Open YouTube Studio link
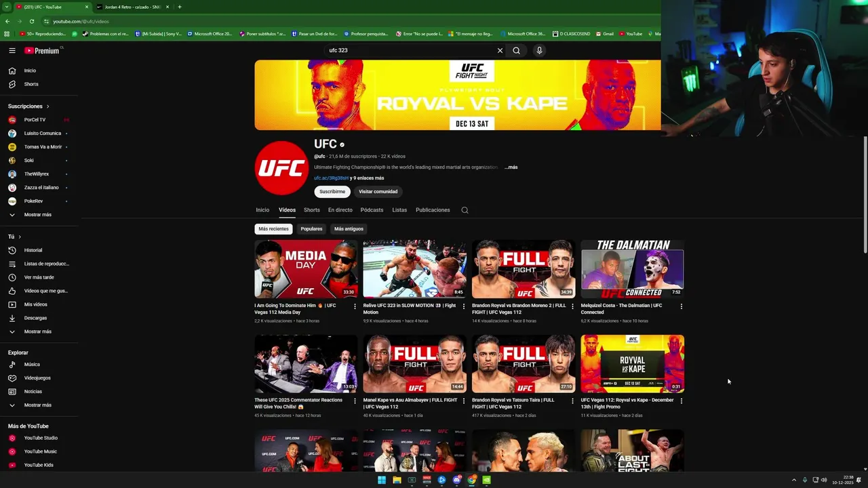Image resolution: width=868 pixels, height=488 pixels. [x=41, y=438]
